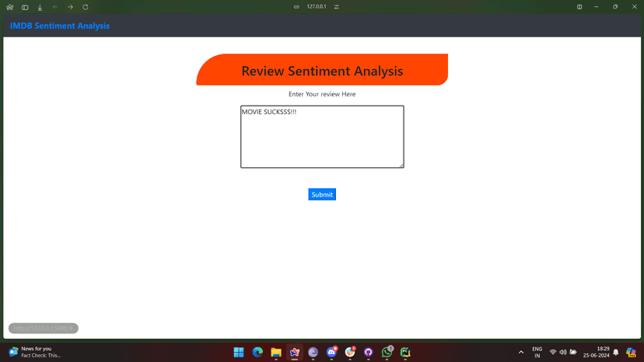
Task: Check the battery status icon
Action: [573, 352]
